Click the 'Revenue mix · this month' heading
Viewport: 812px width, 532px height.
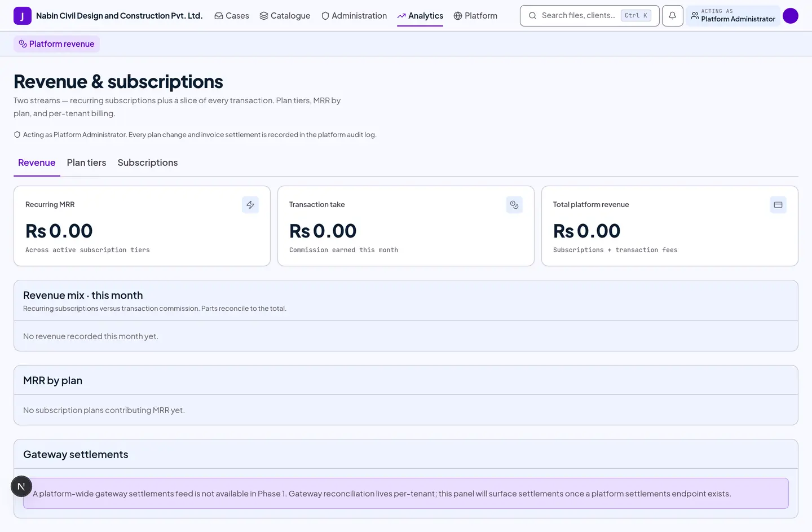[83, 296]
